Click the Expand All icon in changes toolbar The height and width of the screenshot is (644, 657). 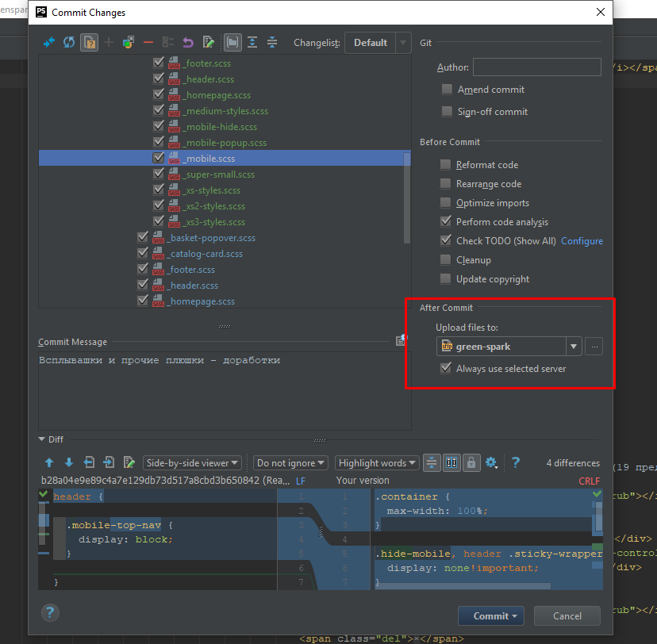[252, 43]
